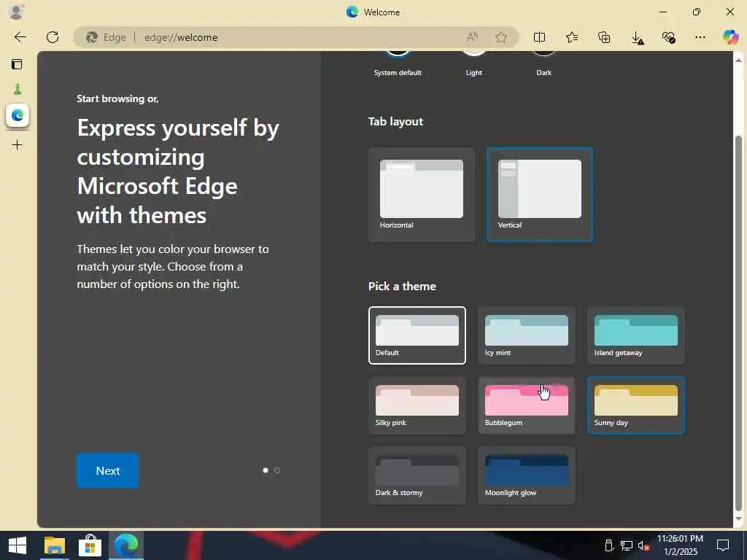The height and width of the screenshot is (560, 747).
Task: Pick the Silky pink theme
Action: [x=417, y=405]
